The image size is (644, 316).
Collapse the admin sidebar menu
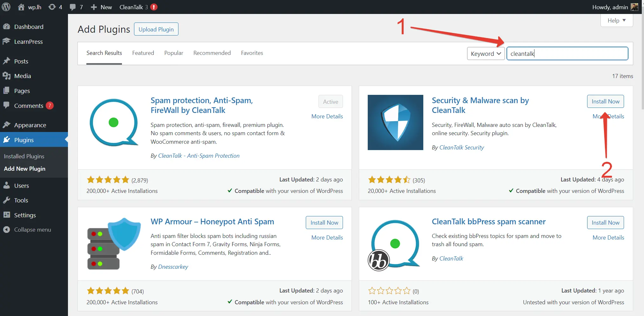click(x=7, y=229)
